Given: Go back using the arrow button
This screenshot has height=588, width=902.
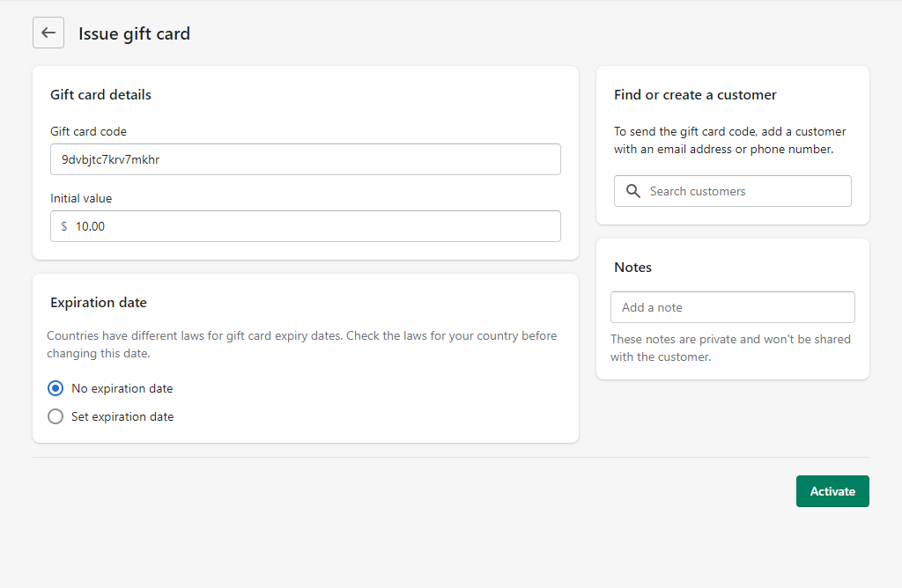Looking at the screenshot, I should (48, 33).
